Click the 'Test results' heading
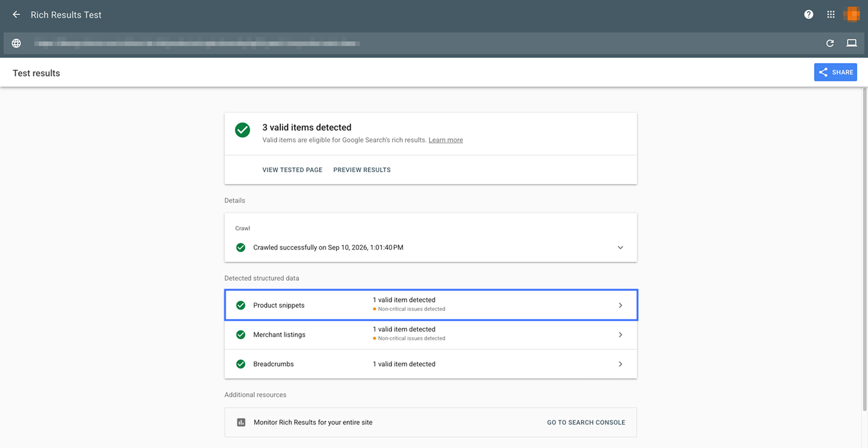Image resolution: width=868 pixels, height=448 pixels. pos(36,73)
